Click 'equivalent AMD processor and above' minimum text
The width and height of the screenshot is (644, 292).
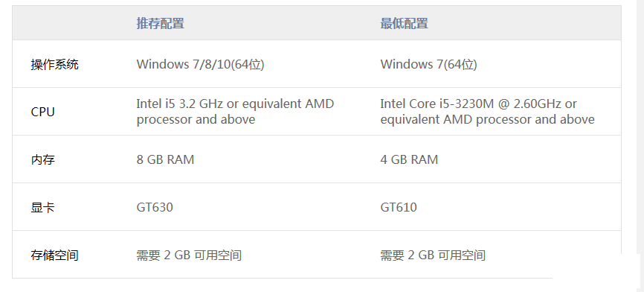(488, 120)
